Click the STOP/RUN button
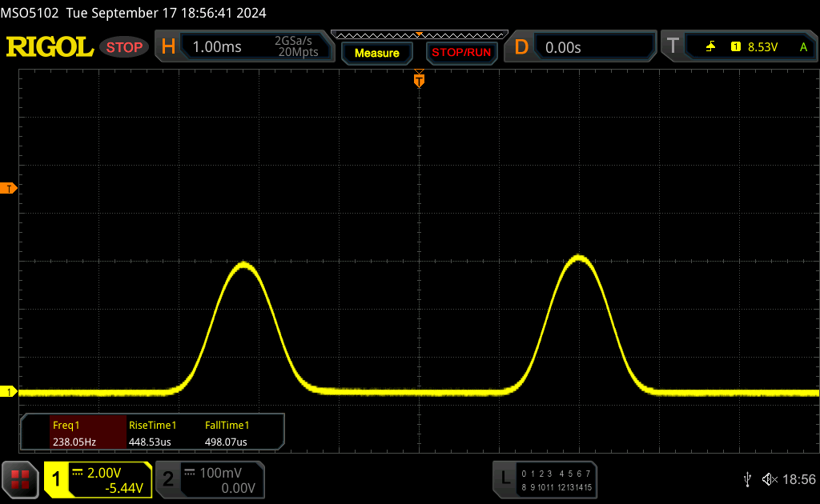Screen dimensions: 820x504 (x=461, y=53)
